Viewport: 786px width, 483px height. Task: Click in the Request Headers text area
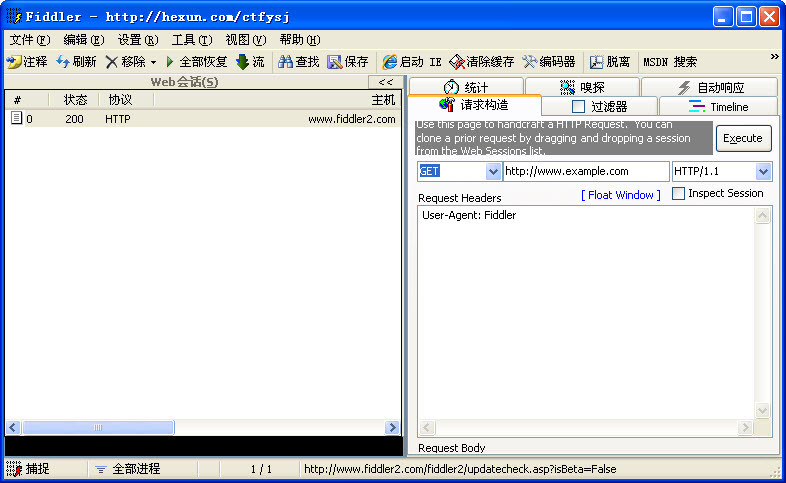tap(586, 313)
